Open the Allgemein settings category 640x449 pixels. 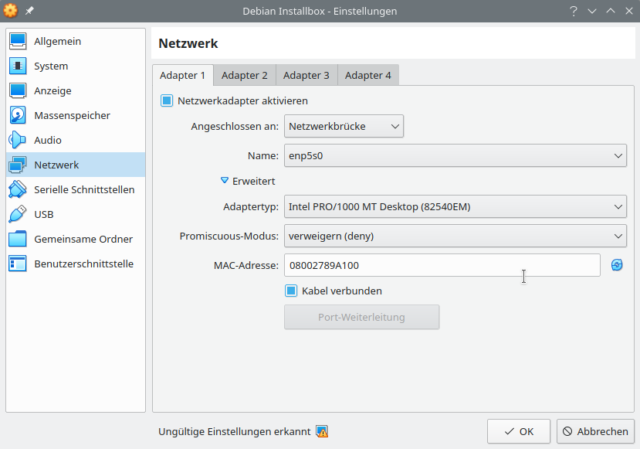click(x=76, y=41)
